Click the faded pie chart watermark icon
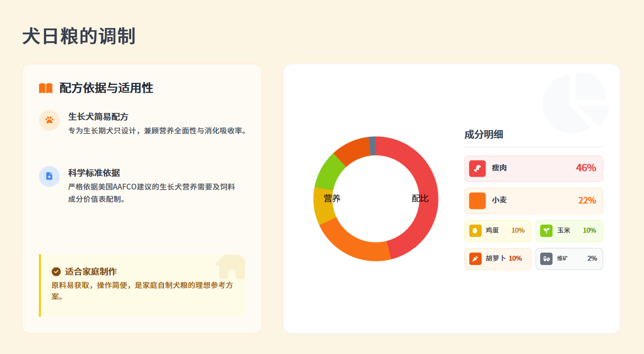Screen dimensions: 644x354 tap(576, 102)
